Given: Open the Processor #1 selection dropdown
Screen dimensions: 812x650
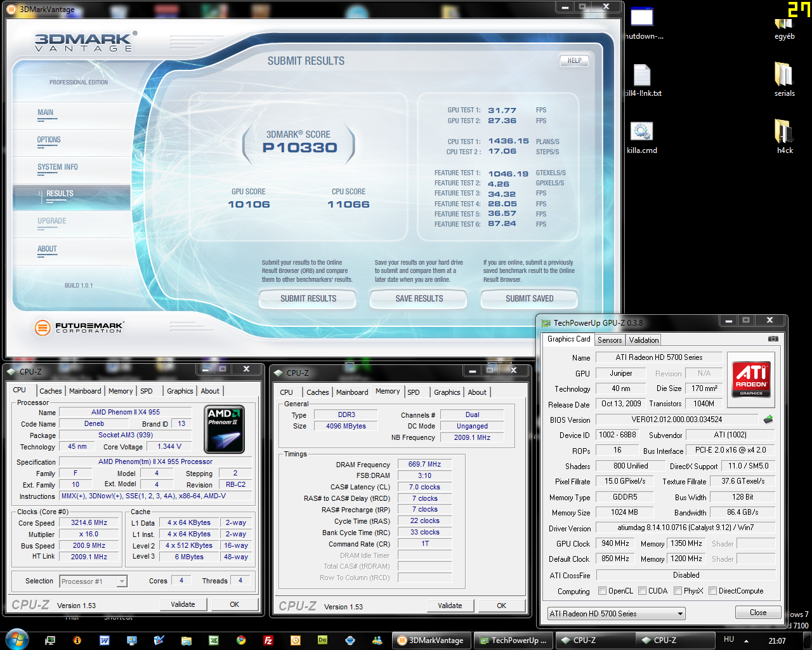Looking at the screenshot, I should point(93,581).
